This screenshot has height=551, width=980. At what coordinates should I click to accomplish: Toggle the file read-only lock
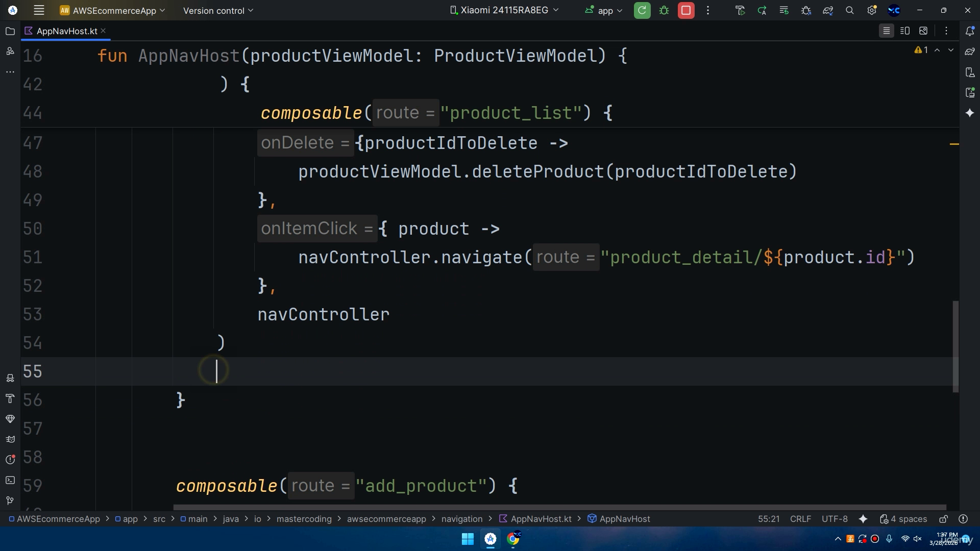point(943,519)
